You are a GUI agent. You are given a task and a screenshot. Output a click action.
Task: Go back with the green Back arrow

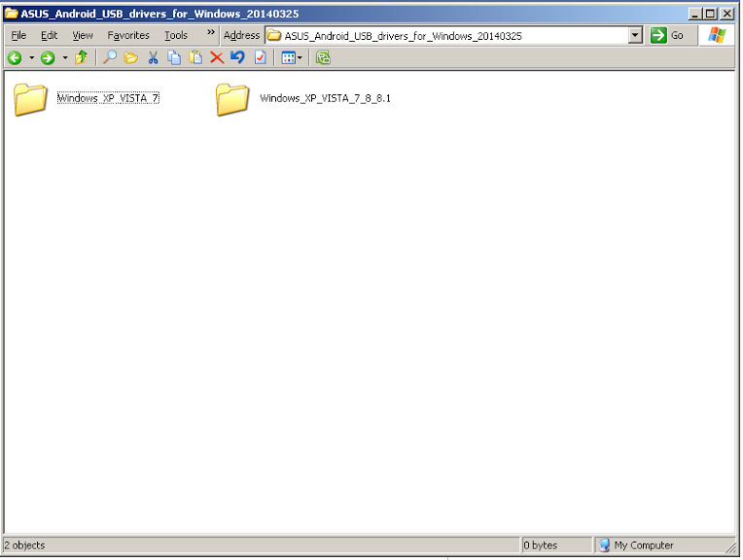click(x=15, y=57)
